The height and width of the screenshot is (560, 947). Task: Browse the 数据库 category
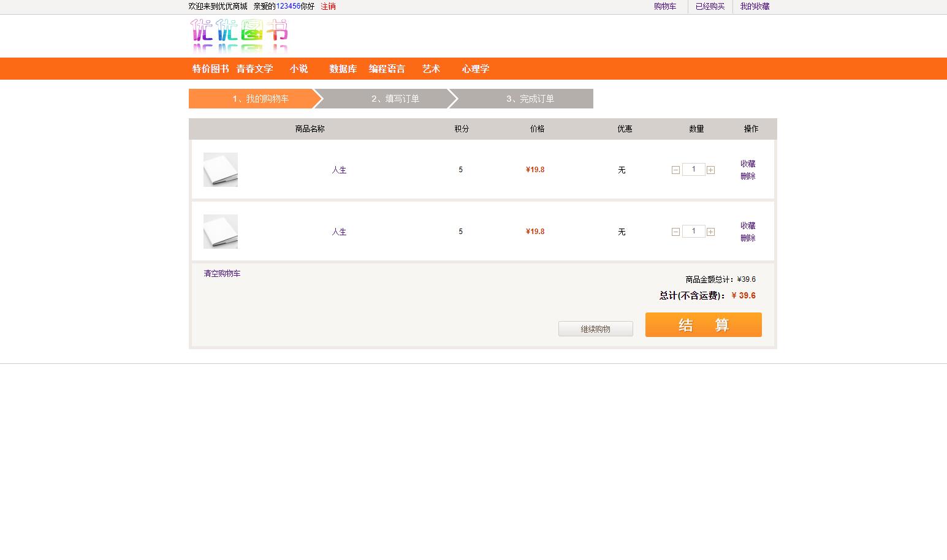pyautogui.click(x=343, y=69)
